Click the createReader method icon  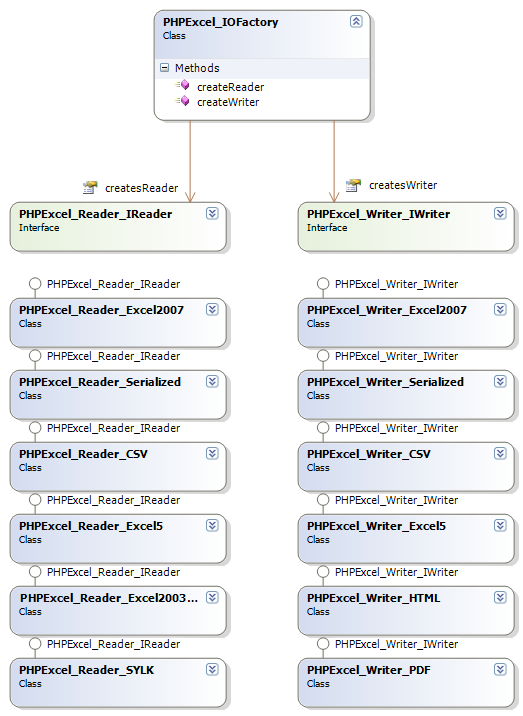tap(182, 85)
